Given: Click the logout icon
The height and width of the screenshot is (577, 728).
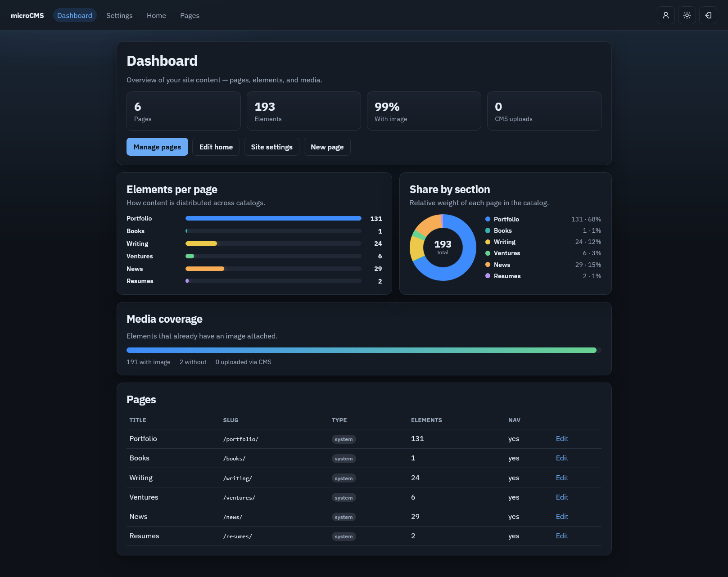Looking at the screenshot, I should coord(708,15).
